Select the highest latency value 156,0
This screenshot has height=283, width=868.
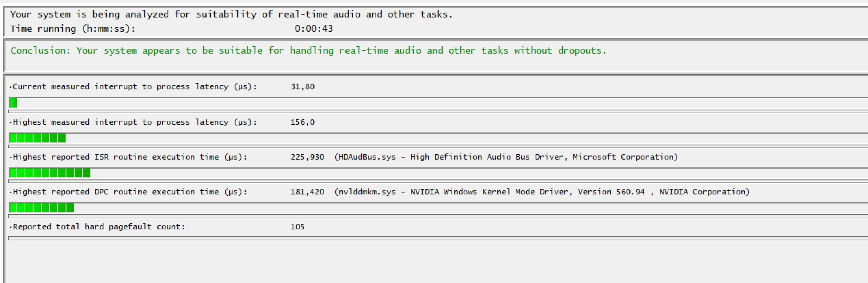pos(302,122)
